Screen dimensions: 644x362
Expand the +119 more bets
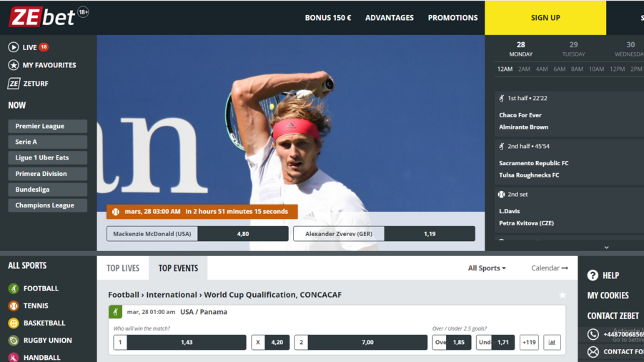(529, 343)
